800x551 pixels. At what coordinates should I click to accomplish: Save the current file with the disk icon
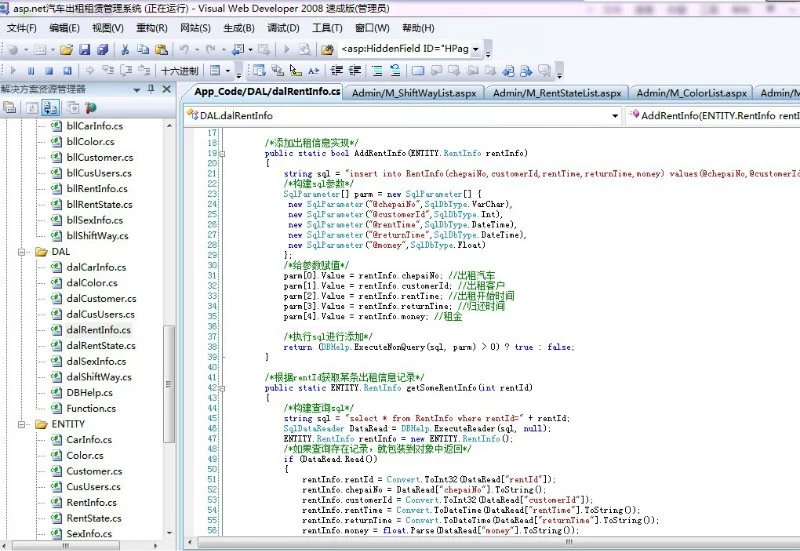point(85,49)
